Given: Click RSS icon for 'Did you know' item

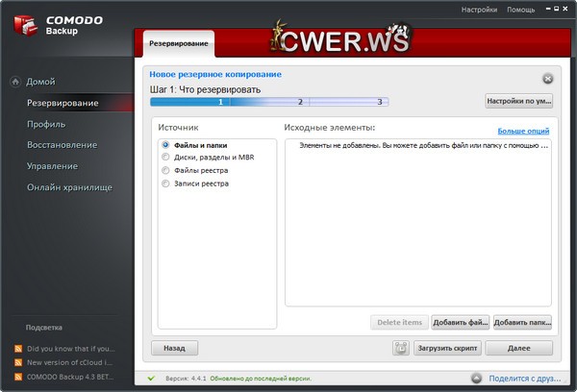Looking at the screenshot, I should pos(17,349).
